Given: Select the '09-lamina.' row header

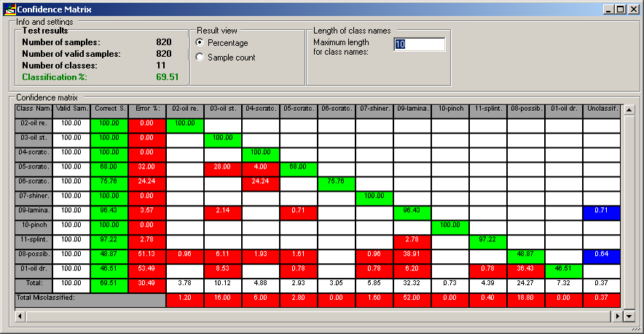Looking at the screenshot, I should tap(34, 213).
